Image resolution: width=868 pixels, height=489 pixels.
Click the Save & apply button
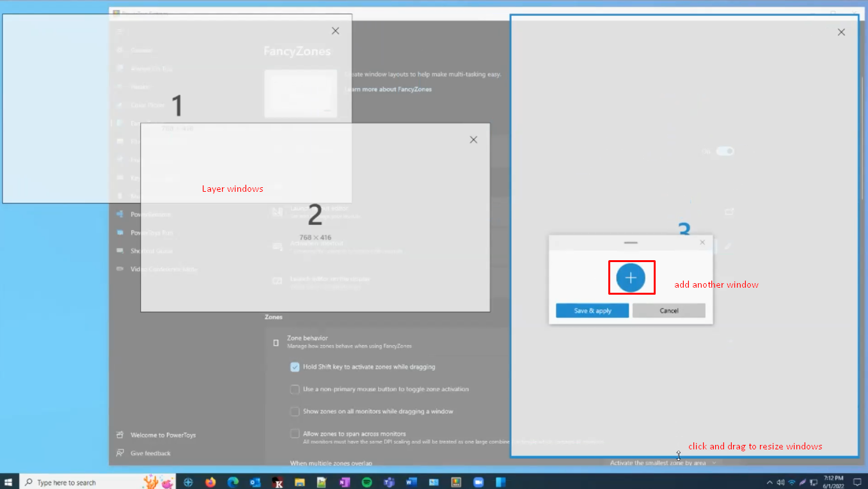point(592,310)
